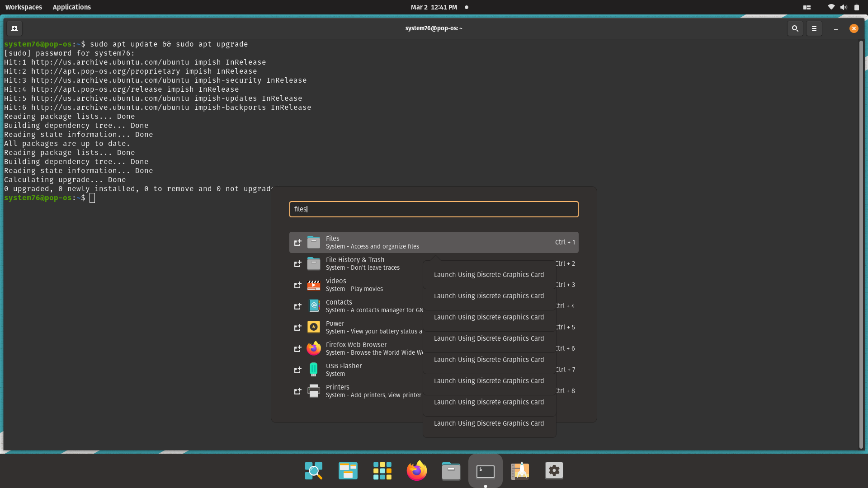Viewport: 868px width, 488px height.
Task: Open the Workspaces menu
Action: click(x=24, y=7)
